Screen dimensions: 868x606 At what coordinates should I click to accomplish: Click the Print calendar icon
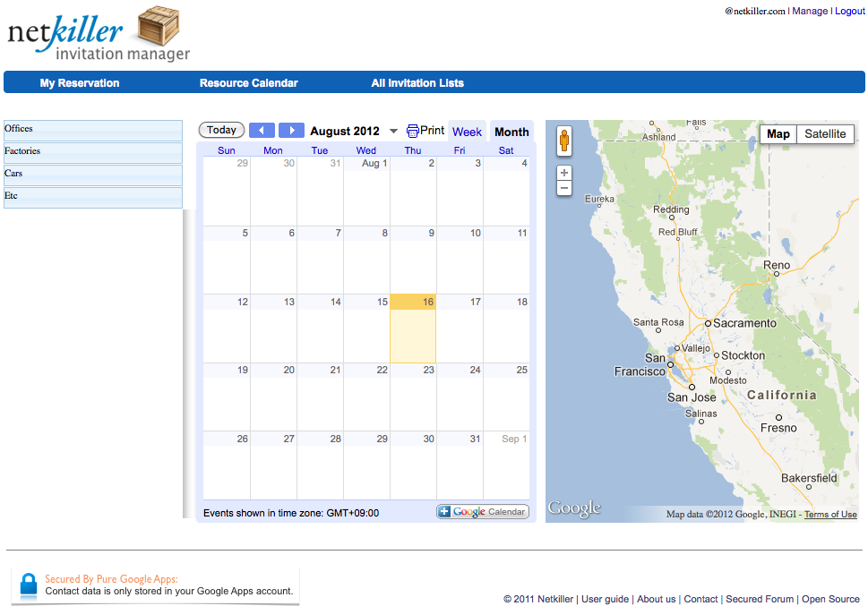pos(412,131)
